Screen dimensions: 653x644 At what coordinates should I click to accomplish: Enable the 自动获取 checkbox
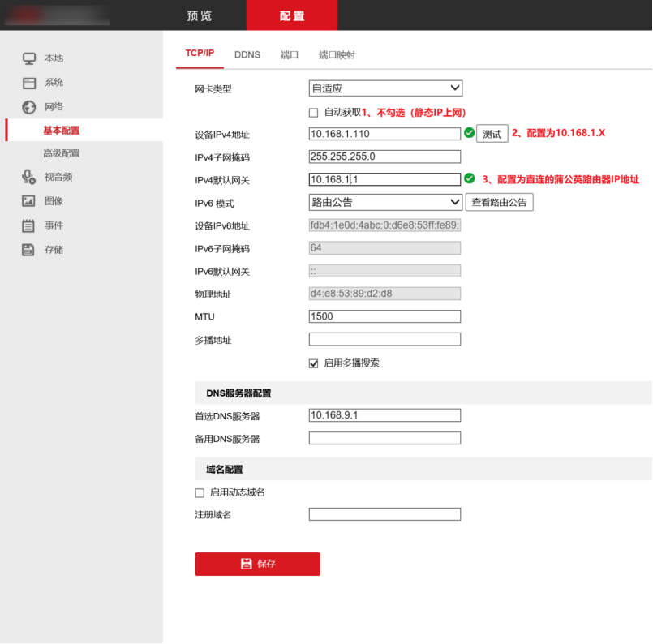(x=314, y=113)
